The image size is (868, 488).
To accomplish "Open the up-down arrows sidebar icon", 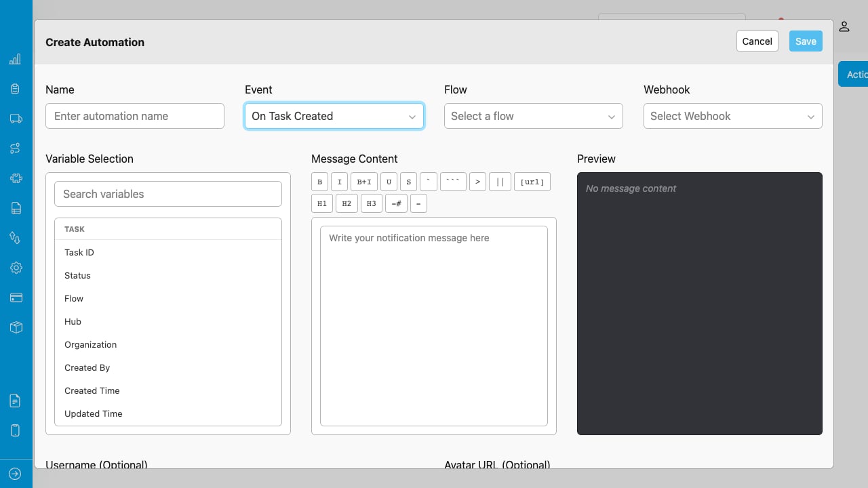I will pos(16,238).
